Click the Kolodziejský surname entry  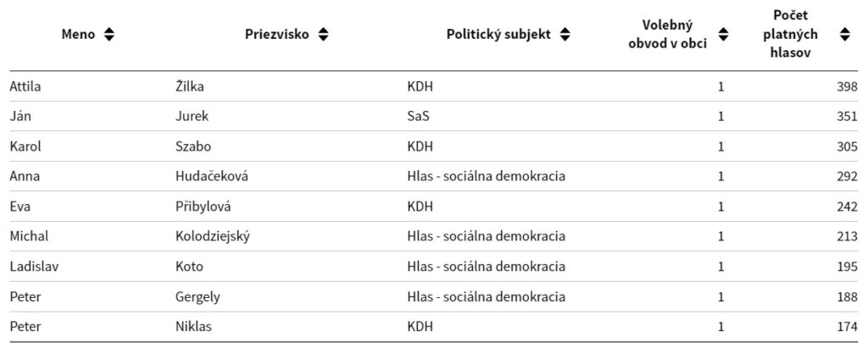point(211,236)
